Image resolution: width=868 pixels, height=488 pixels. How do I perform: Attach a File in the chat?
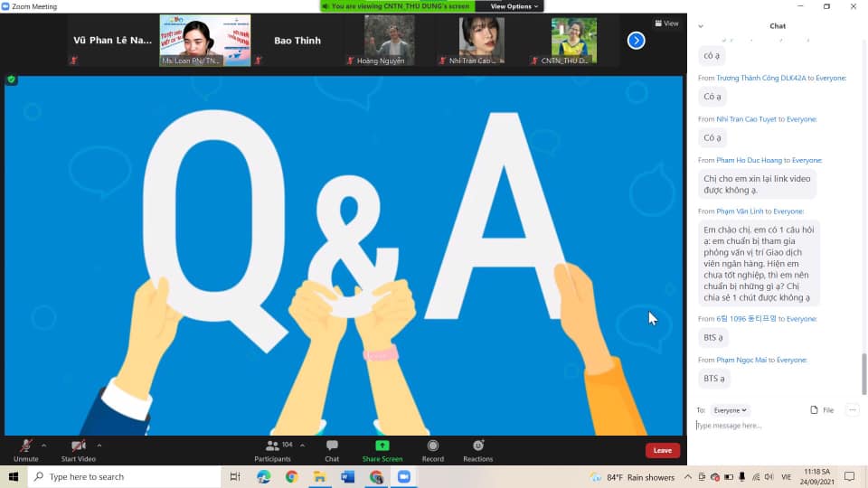pyautogui.click(x=822, y=410)
